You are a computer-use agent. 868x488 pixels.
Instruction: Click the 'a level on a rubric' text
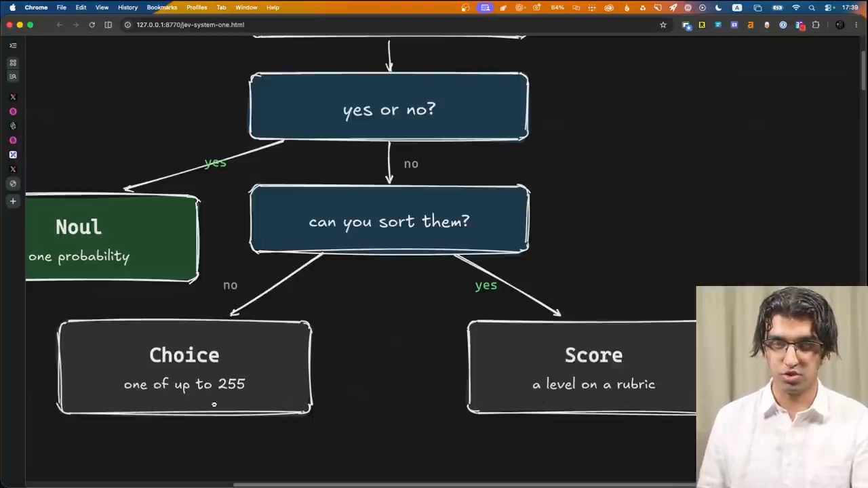tap(593, 384)
